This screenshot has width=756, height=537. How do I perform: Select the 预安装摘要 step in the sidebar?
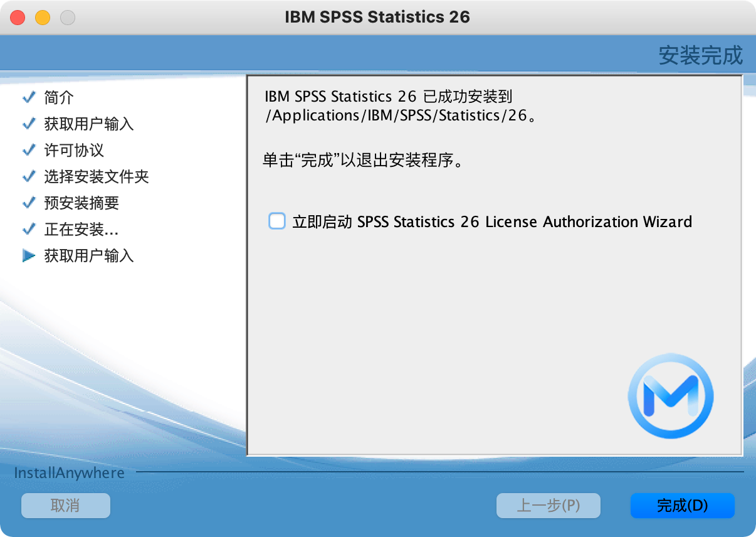(x=81, y=203)
